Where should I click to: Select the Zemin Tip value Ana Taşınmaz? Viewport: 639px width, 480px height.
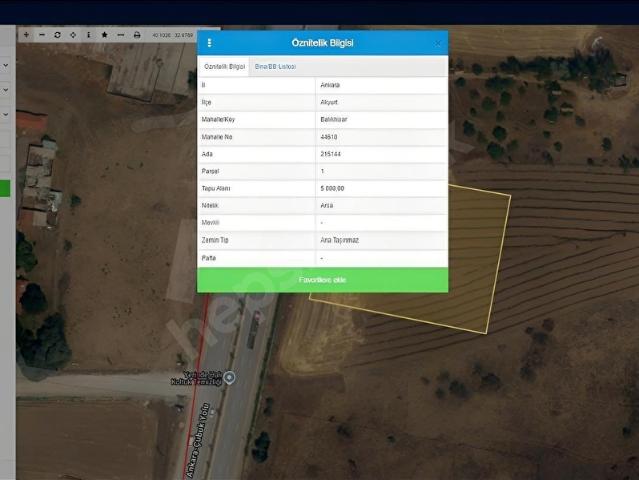pos(339,240)
